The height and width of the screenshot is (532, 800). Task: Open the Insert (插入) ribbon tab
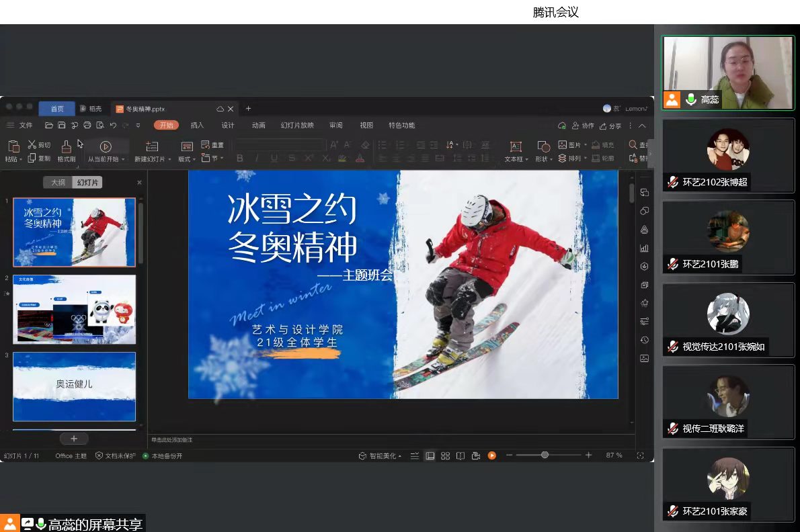click(197, 126)
